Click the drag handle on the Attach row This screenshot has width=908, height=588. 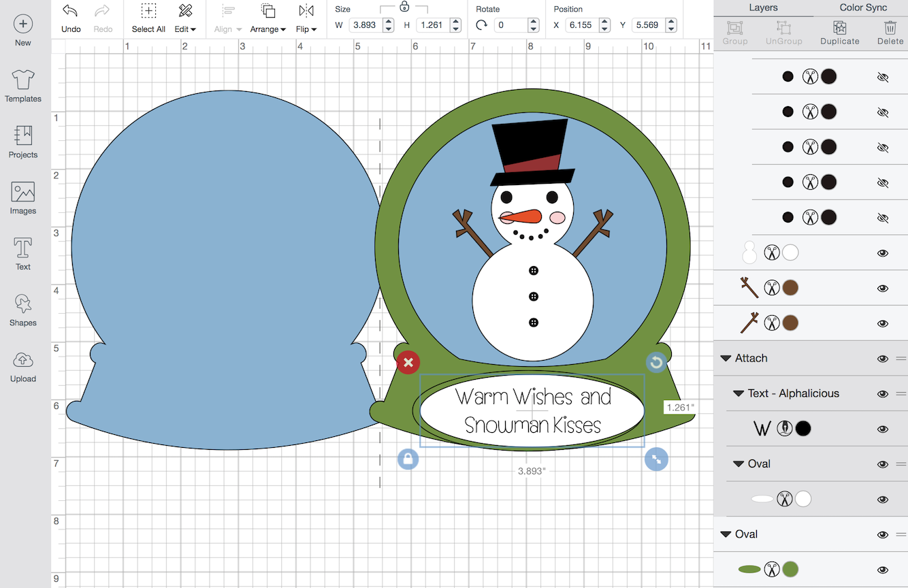901,358
